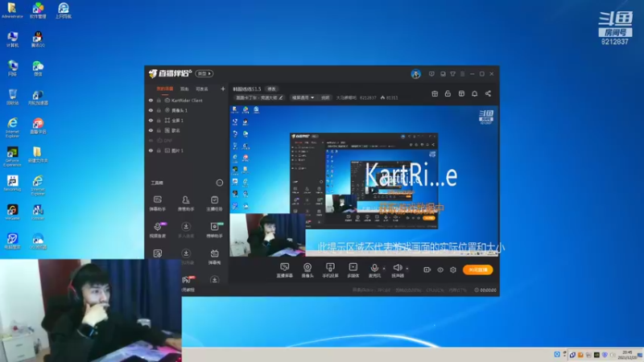The image size is (644, 362).
Task: Show the hidden DNF source
Action: click(151, 140)
